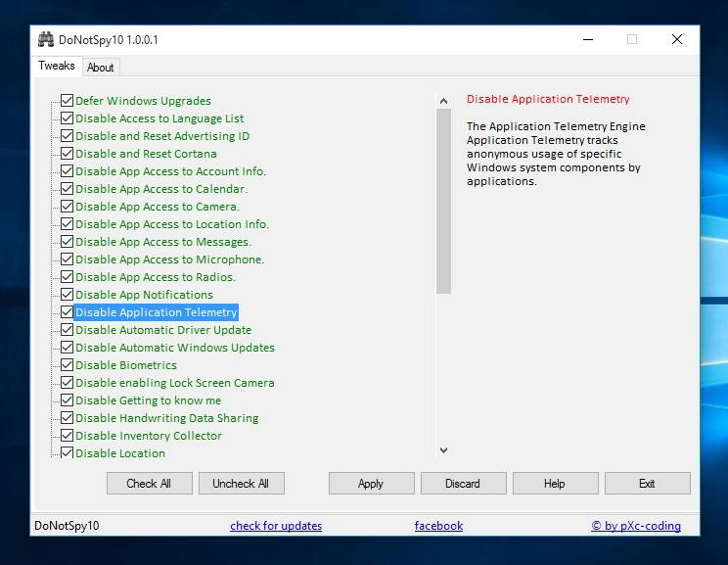
Task: Click the DoNotSpy10 binoculars title bar icon
Action: coord(45,39)
